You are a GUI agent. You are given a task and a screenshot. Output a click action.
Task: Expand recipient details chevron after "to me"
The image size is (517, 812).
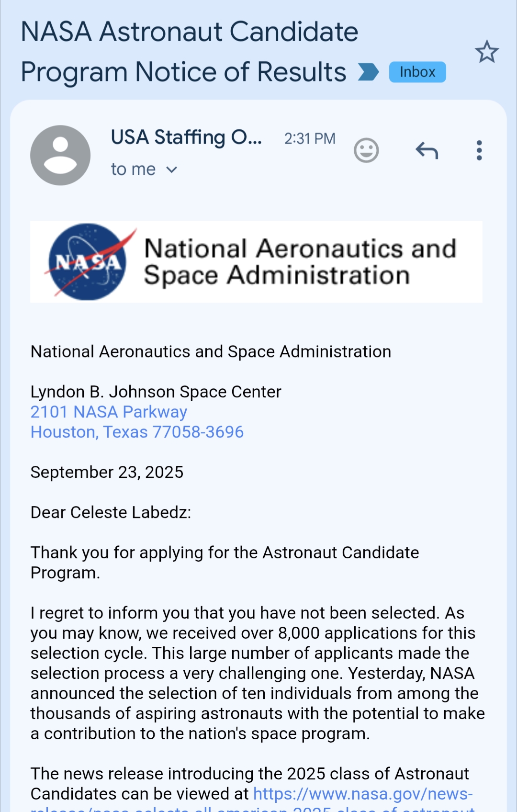[172, 169]
